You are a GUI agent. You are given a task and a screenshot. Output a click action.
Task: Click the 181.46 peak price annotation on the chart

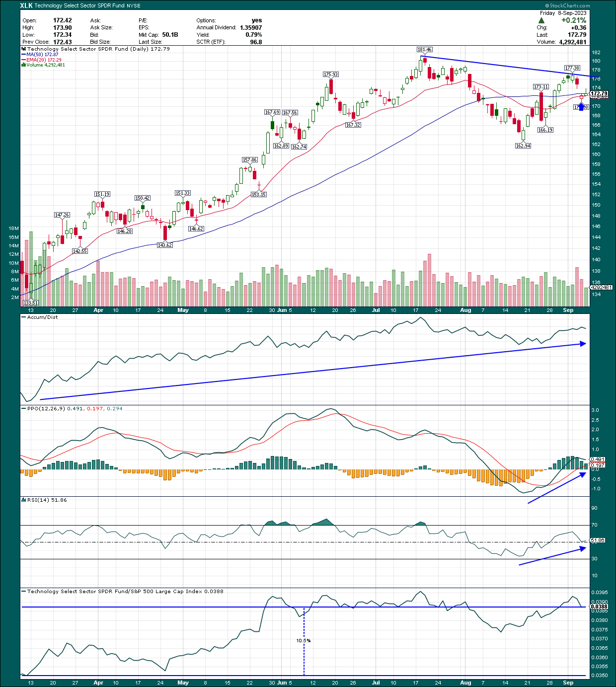point(425,49)
